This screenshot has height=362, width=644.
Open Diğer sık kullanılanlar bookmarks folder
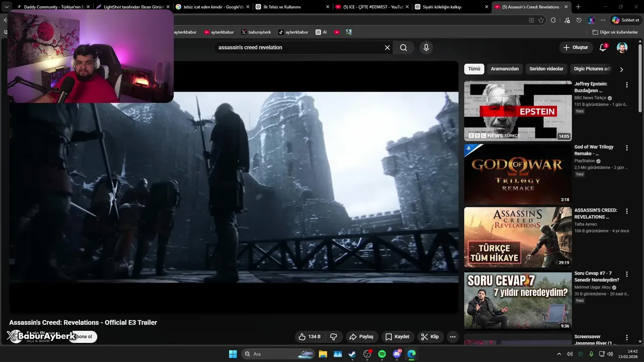tap(615, 32)
